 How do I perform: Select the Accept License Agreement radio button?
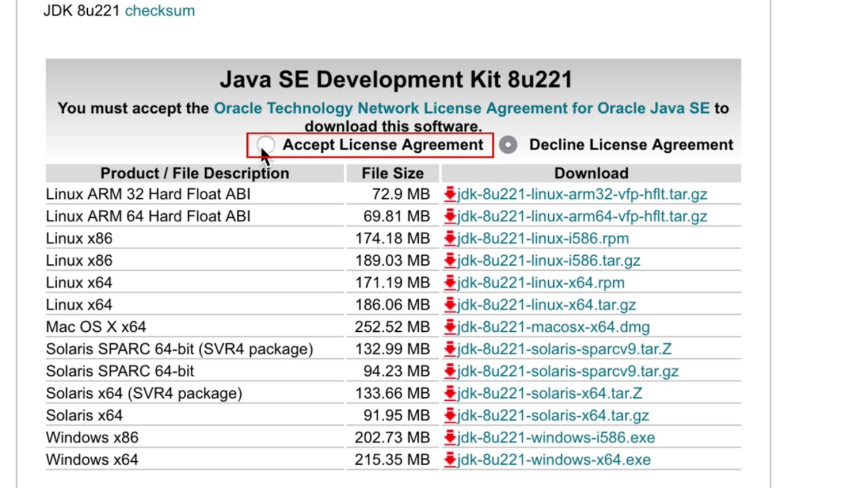click(266, 145)
